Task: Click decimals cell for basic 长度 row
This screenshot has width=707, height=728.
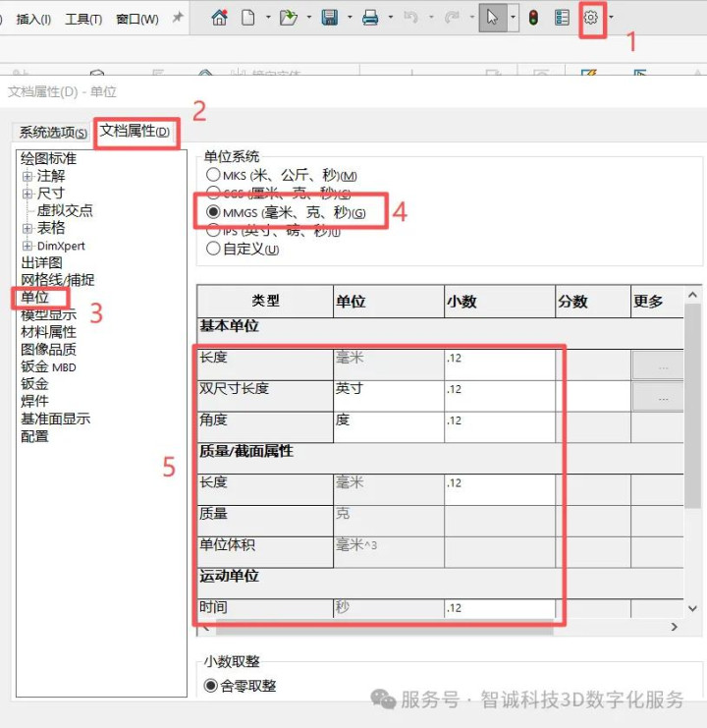Action: click(x=500, y=364)
